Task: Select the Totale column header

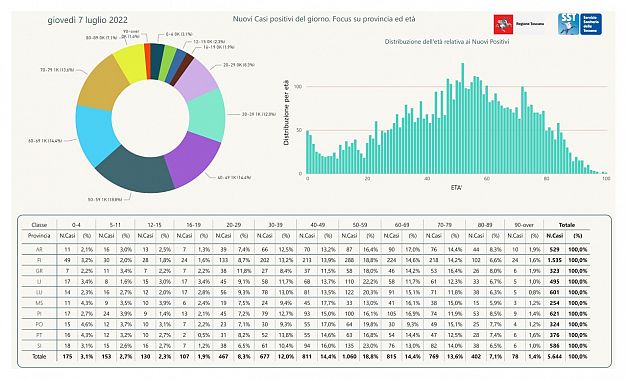Action: [567, 225]
